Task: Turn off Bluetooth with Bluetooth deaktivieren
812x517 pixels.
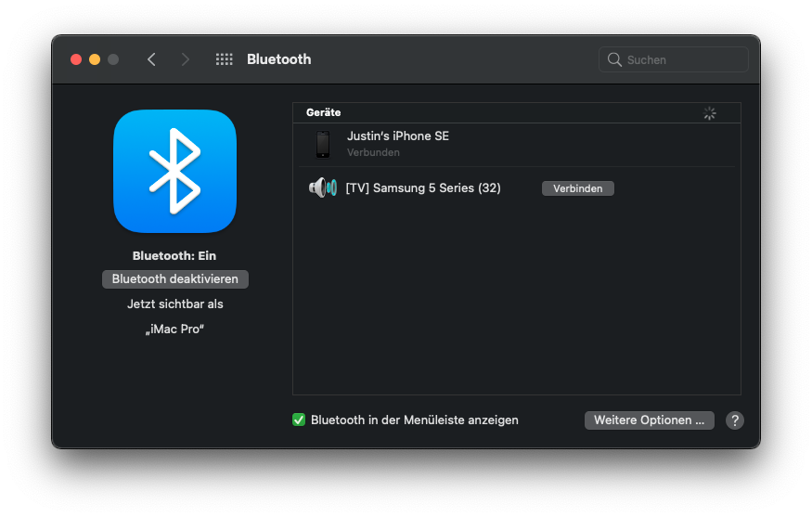Action: pyautogui.click(x=175, y=278)
